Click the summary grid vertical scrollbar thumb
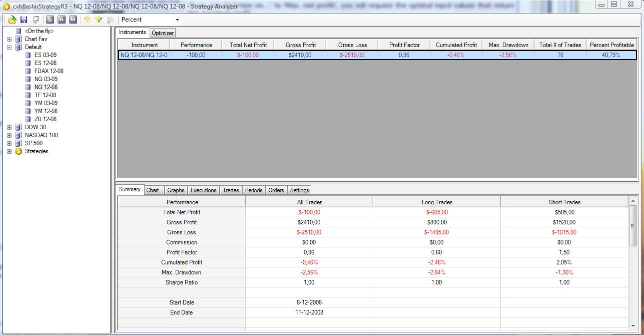This screenshot has height=335, width=644. click(633, 226)
